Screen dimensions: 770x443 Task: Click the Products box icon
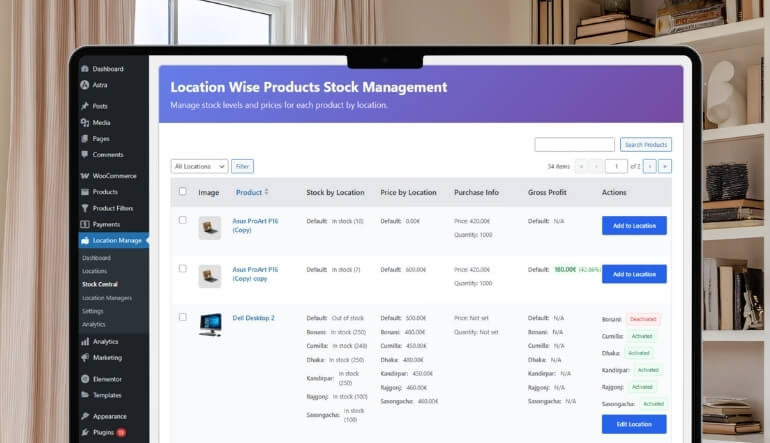85,192
